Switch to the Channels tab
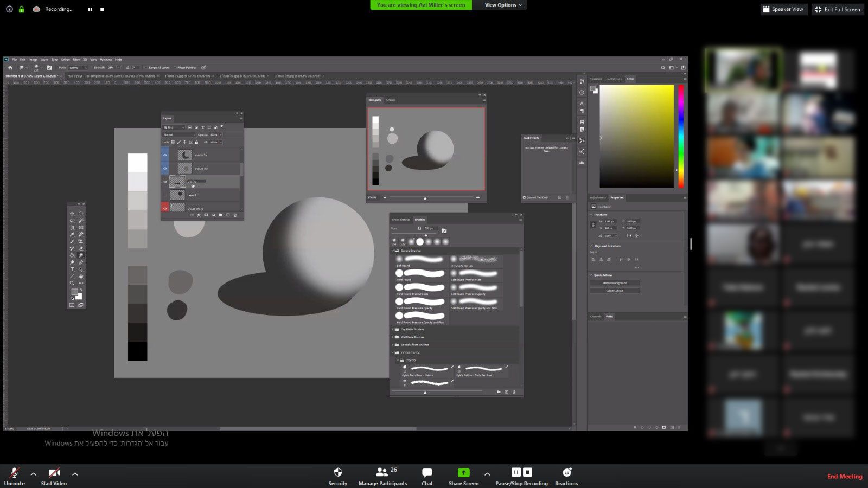The width and height of the screenshot is (868, 488). (x=596, y=316)
